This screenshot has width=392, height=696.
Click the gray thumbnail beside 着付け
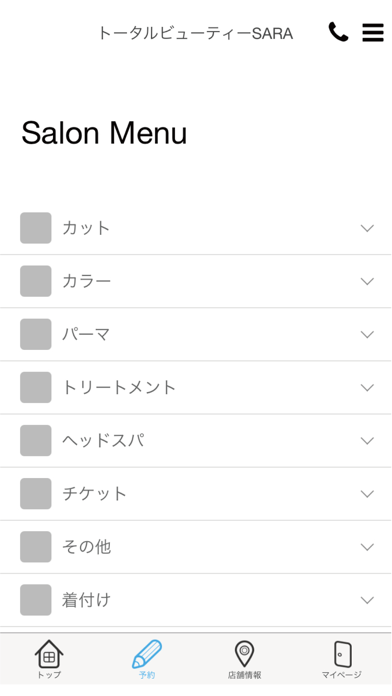tap(36, 600)
